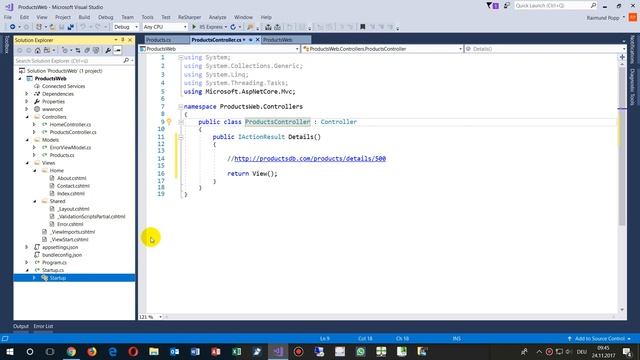This screenshot has width=640, height=360.
Task: Click Sync with Active Document icon
Action: click(x=78, y=50)
